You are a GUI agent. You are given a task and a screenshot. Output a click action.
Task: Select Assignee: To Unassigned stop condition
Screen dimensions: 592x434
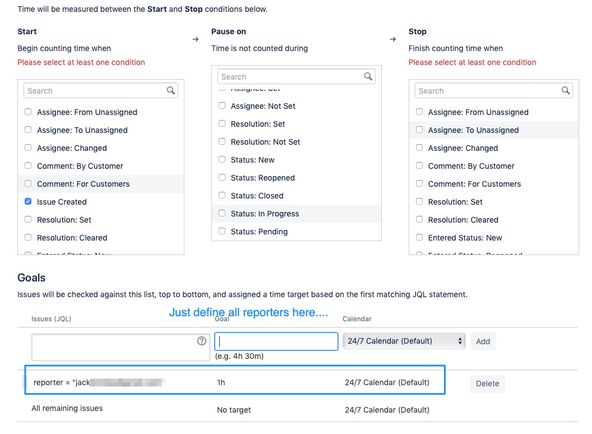click(419, 130)
